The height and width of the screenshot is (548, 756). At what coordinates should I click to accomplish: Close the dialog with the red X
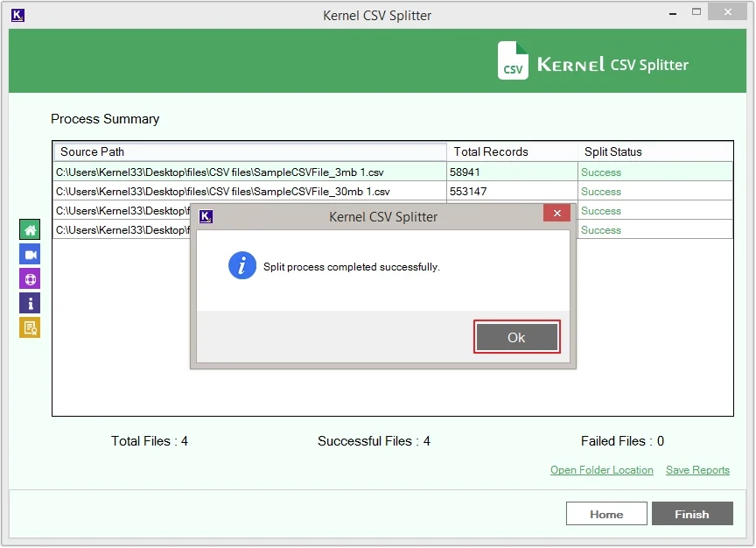tap(556, 214)
